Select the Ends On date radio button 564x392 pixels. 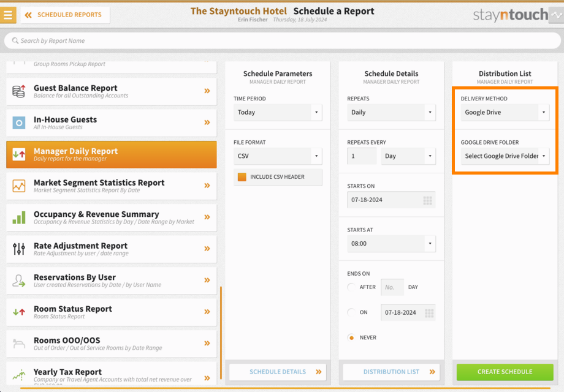[351, 312]
